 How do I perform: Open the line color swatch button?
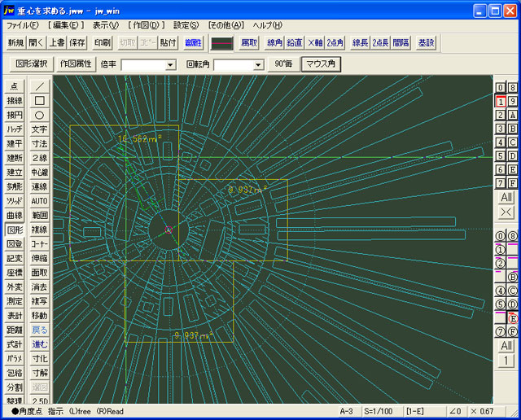pos(222,43)
